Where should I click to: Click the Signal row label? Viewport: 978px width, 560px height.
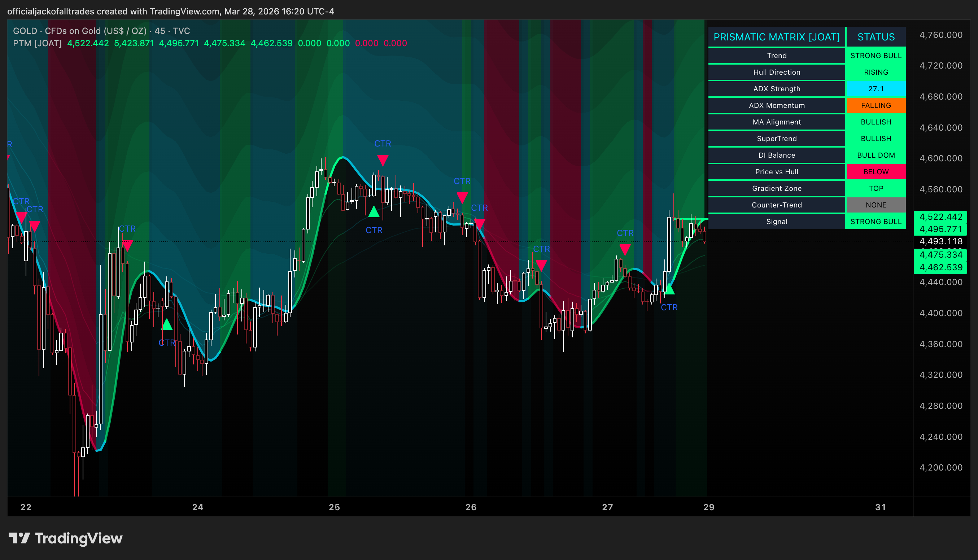[777, 222]
